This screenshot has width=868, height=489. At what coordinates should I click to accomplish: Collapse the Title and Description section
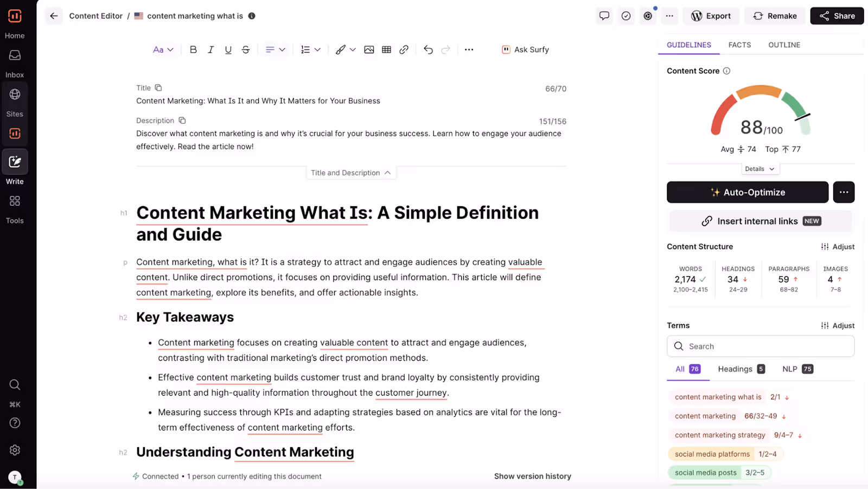(x=350, y=173)
